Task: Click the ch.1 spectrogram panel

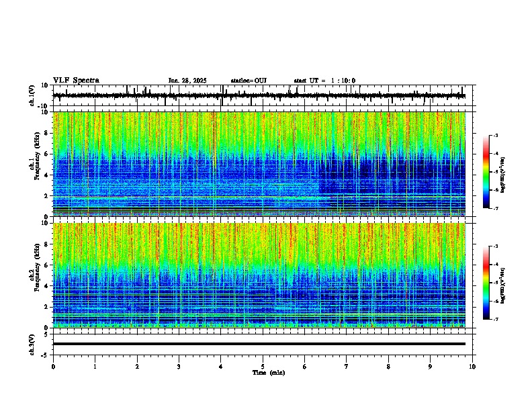Action: pyautogui.click(x=259, y=164)
